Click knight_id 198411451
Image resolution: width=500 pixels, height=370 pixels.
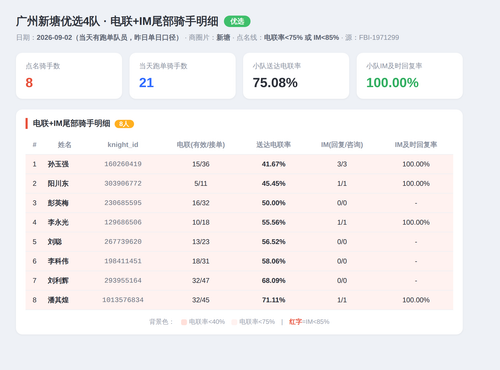(x=123, y=261)
